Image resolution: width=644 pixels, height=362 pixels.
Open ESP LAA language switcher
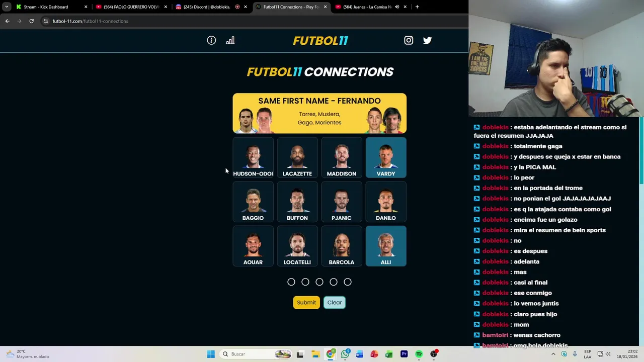(x=588, y=354)
